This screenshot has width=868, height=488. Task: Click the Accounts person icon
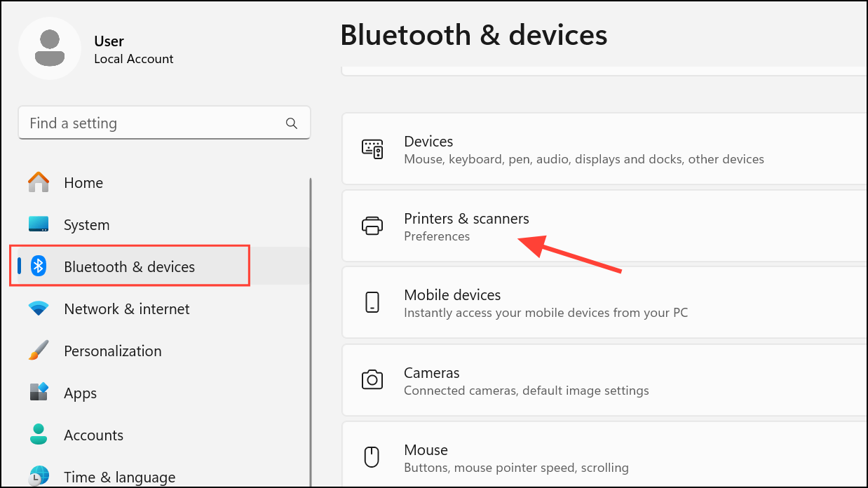(x=39, y=435)
